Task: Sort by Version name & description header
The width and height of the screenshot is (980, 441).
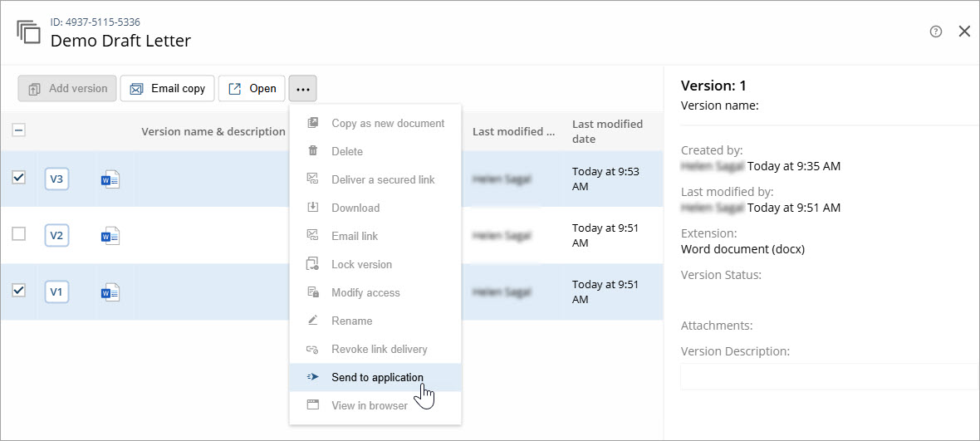Action: 213,131
